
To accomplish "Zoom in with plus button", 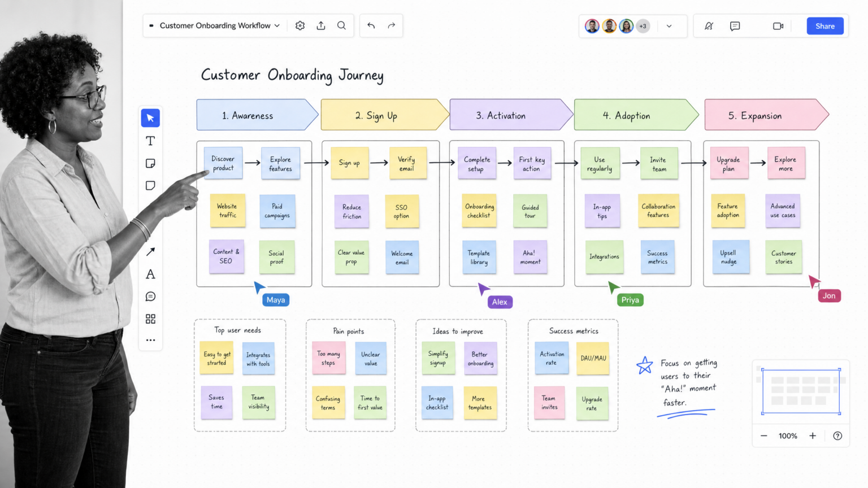I will (813, 435).
